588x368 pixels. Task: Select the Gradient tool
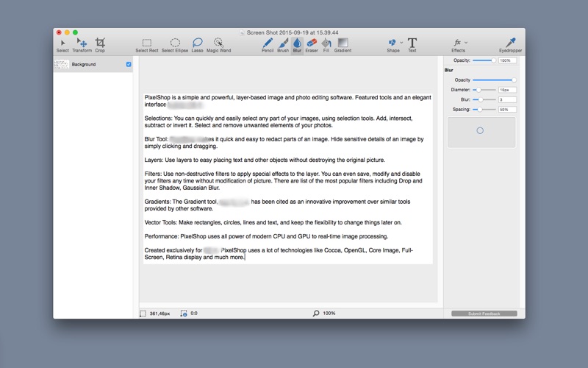click(x=343, y=46)
